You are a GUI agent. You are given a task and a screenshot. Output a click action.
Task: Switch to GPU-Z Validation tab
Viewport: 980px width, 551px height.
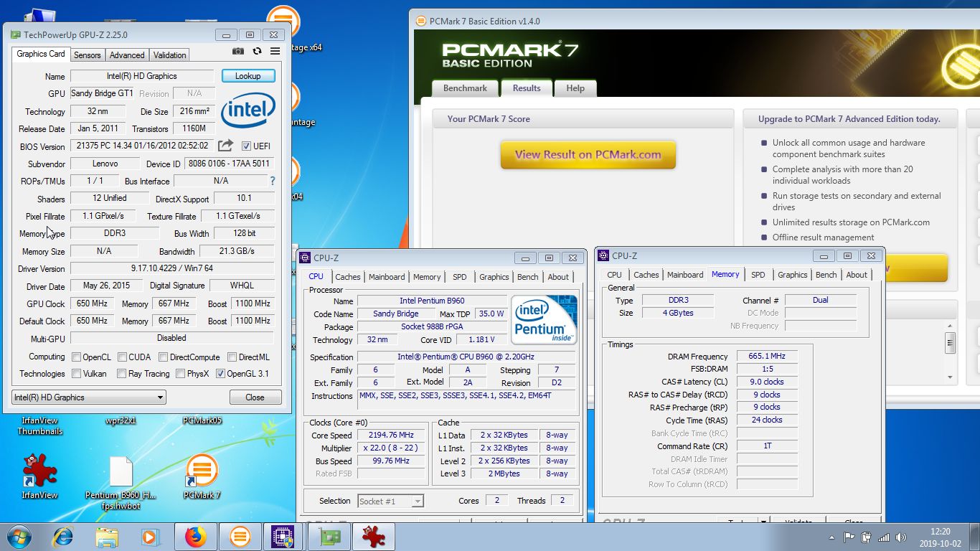(170, 55)
